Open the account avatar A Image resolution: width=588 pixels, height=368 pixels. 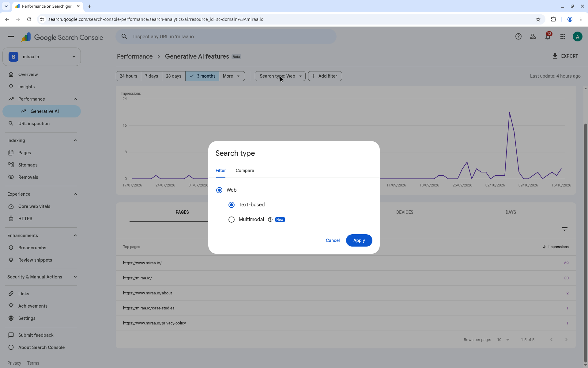pyautogui.click(x=577, y=37)
